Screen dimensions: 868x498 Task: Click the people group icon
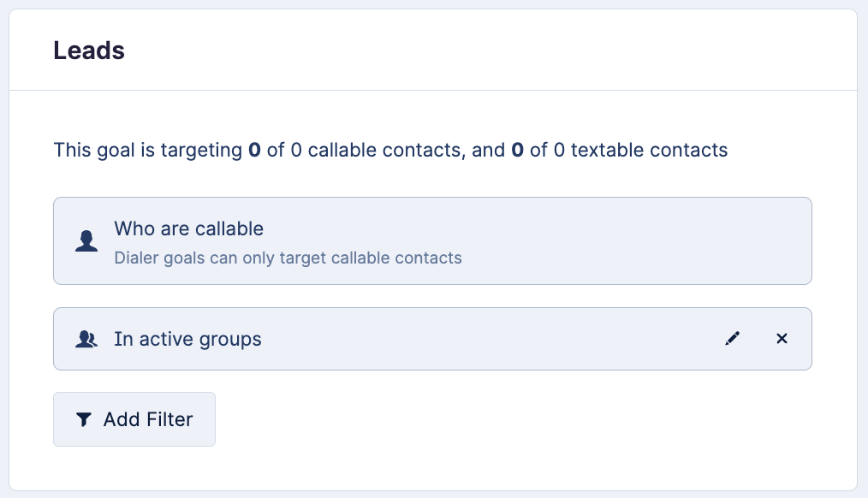point(86,339)
